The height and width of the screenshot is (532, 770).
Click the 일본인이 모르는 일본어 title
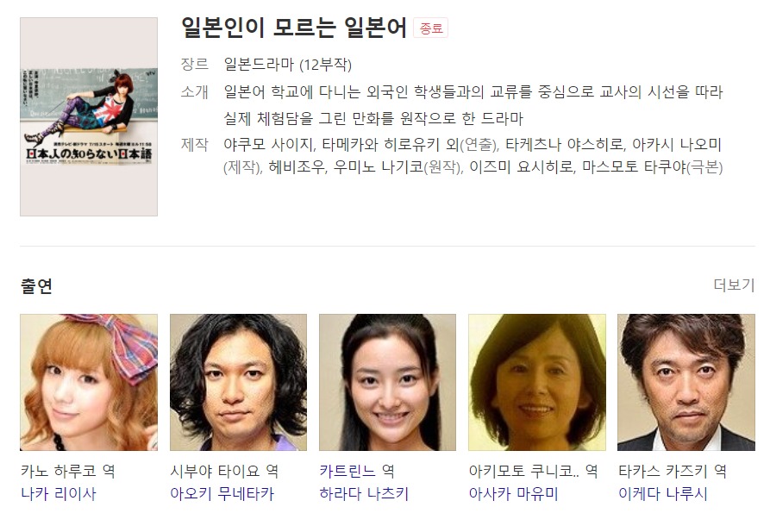pos(294,28)
